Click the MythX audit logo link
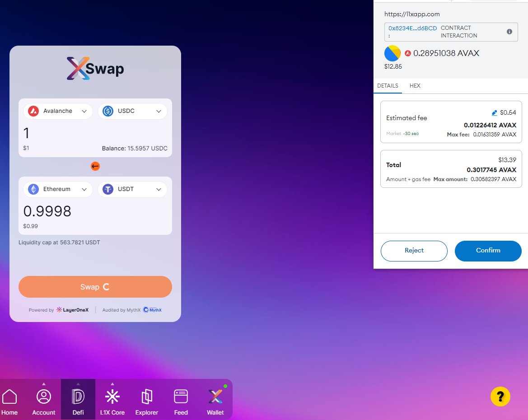 tap(153, 310)
